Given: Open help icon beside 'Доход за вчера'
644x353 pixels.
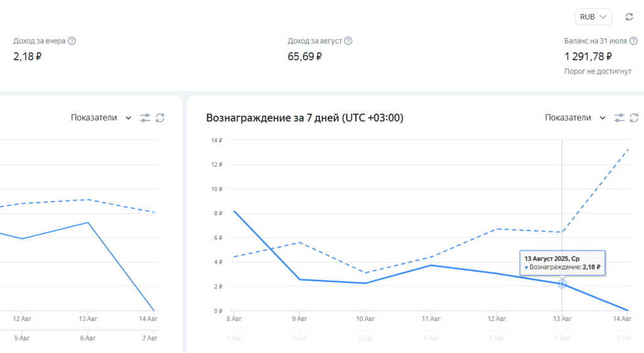Looking at the screenshot, I should click(72, 41).
